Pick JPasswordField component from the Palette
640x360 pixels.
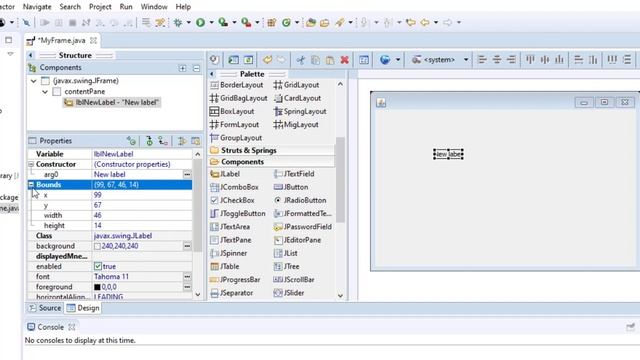303,227
